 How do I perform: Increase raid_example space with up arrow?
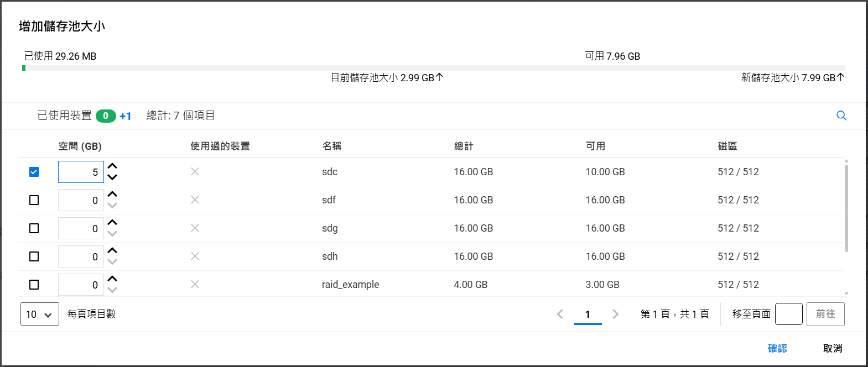tap(112, 279)
